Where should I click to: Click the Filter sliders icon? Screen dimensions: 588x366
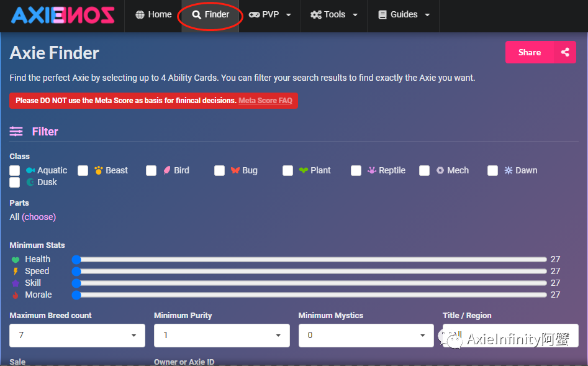point(16,131)
